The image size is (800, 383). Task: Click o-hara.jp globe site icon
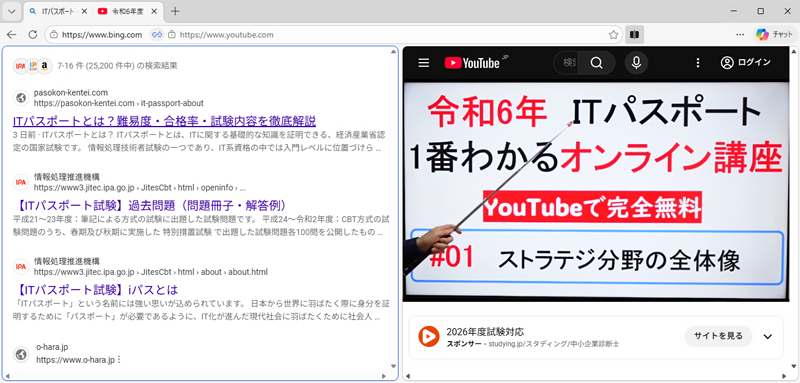pos(21,354)
